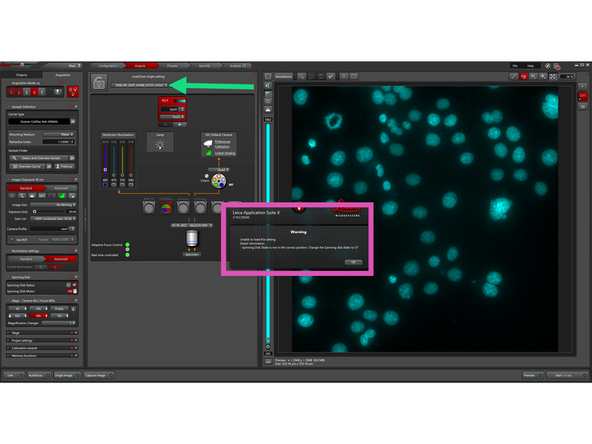Toggle the 405 nm laser line button
The width and height of the screenshot is (592, 444).
click(x=105, y=185)
